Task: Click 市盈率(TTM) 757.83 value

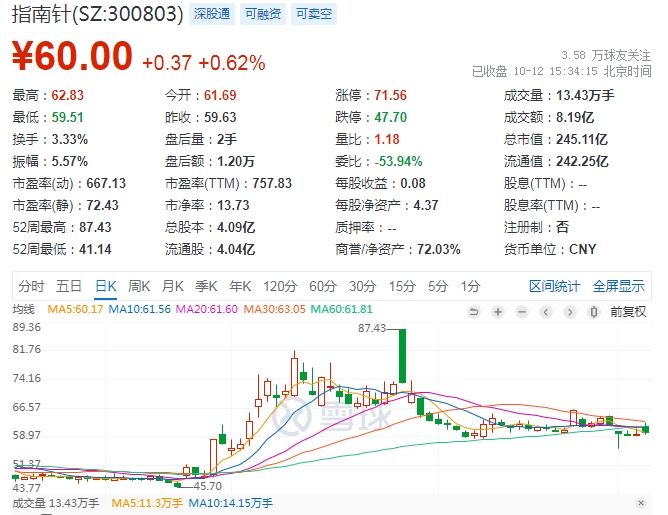Action: coord(272,183)
